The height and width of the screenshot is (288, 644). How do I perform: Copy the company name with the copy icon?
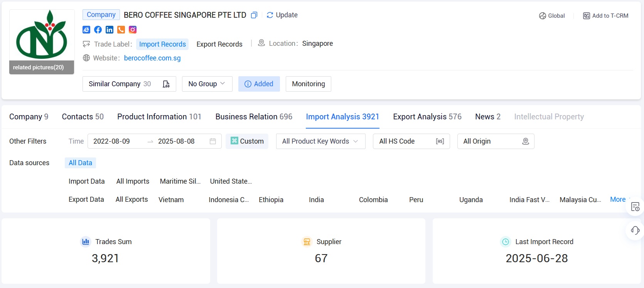coord(254,15)
